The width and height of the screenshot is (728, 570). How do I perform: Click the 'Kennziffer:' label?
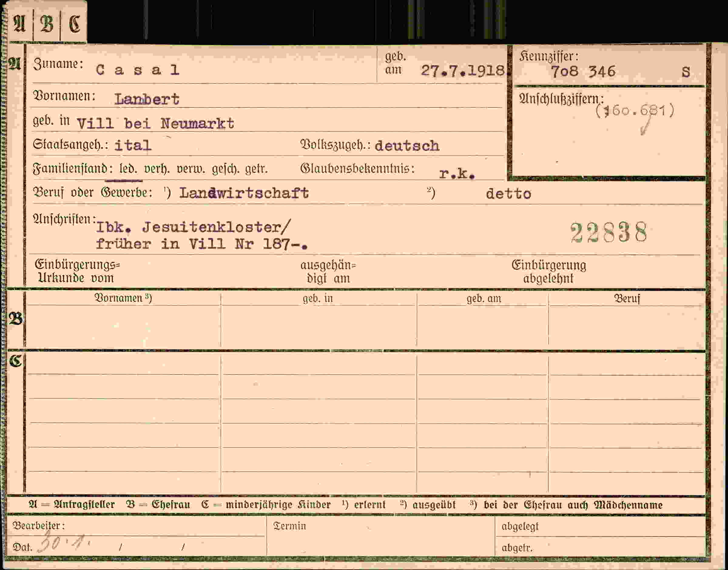click(549, 56)
